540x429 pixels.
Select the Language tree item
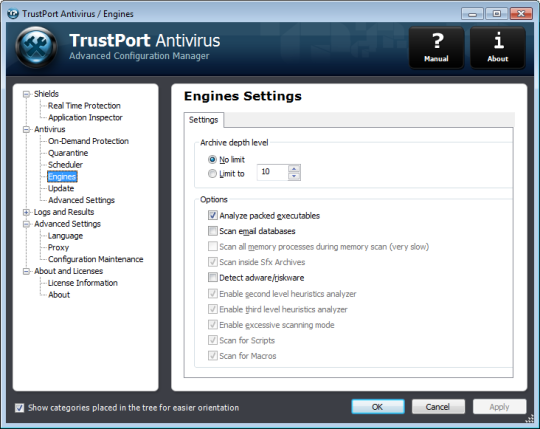65,236
